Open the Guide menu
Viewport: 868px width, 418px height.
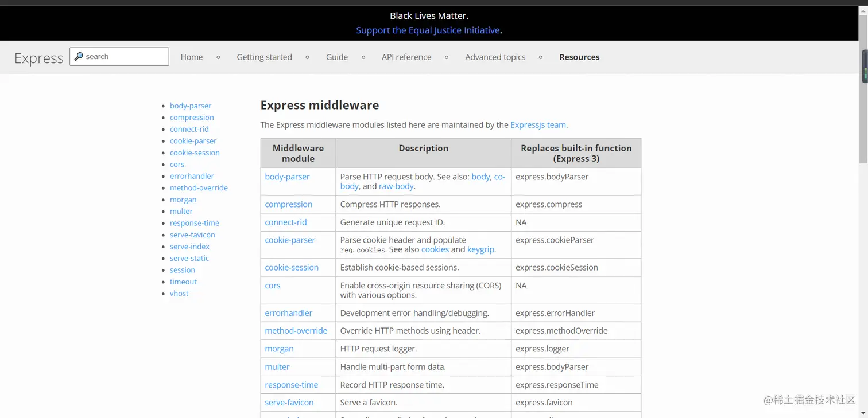coord(337,57)
